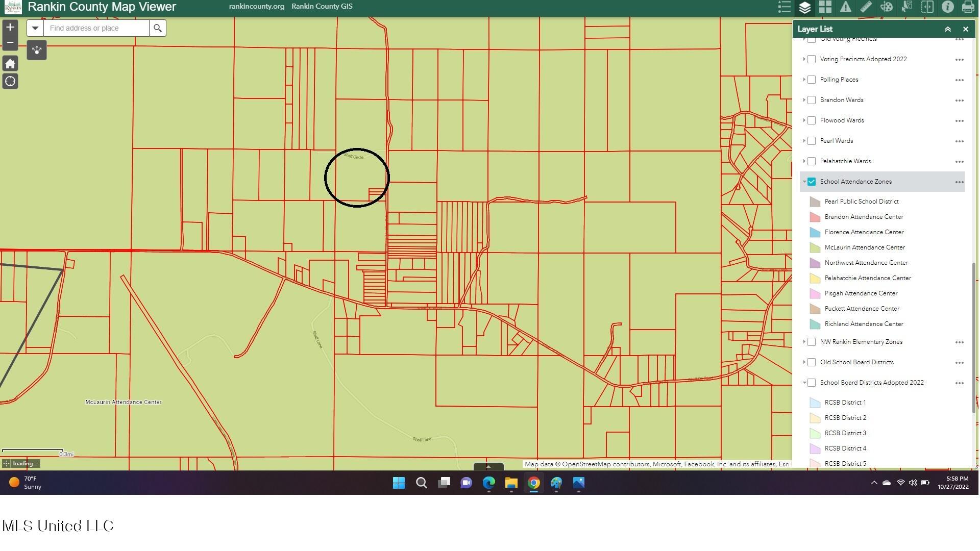The image size is (980, 551).
Task: Expand Brandon Wards legend arrow
Action: (x=804, y=100)
